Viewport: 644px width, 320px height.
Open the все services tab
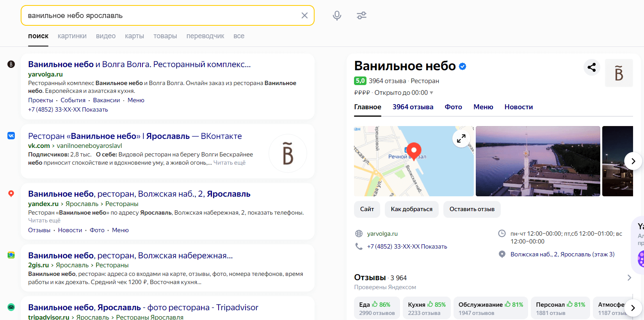[x=239, y=36]
